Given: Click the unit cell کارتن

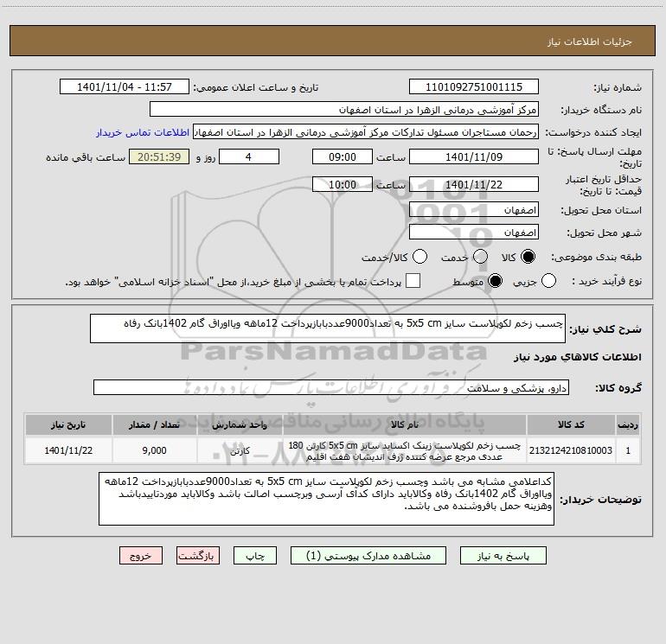Looking at the screenshot, I should tap(240, 450).
